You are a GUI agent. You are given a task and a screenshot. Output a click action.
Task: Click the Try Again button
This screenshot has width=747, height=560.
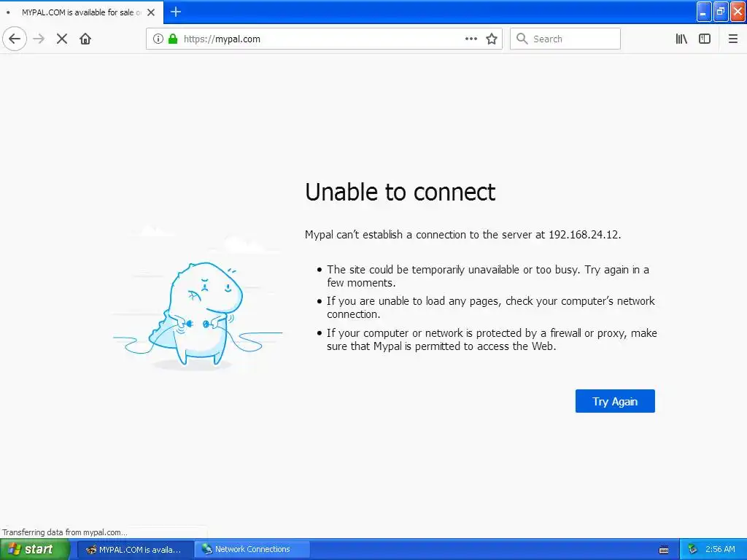[x=615, y=401]
